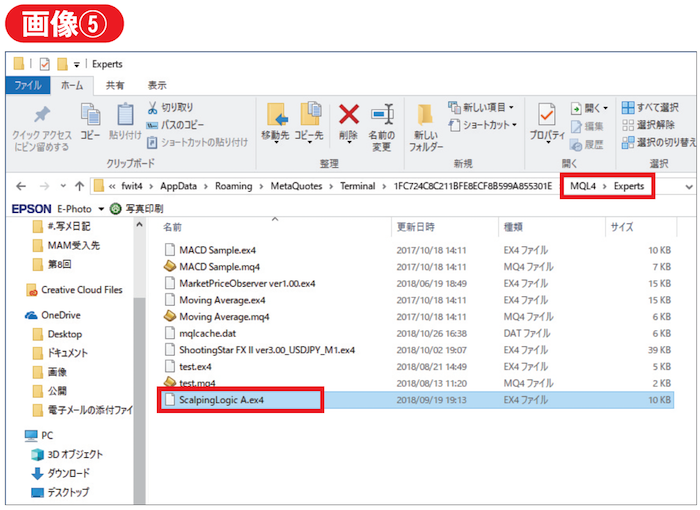Click Invert selection (選択の切り替え)
This screenshot has height=510, width=700.
tap(659, 142)
